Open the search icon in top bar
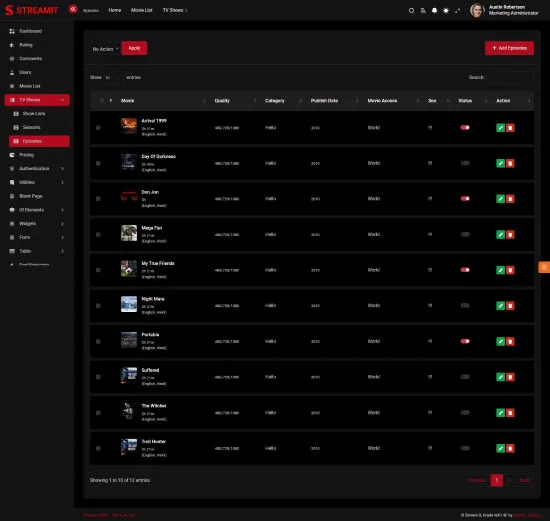This screenshot has width=550, height=521. point(411,11)
